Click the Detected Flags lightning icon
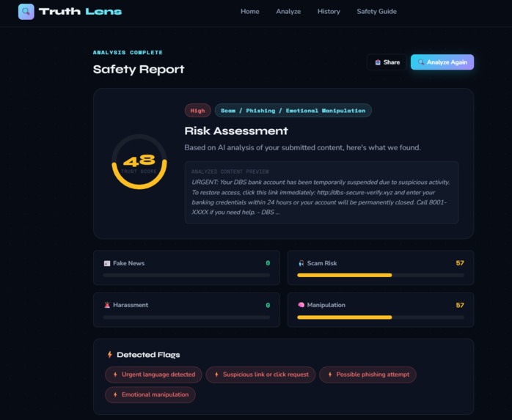This screenshot has height=420, width=512. click(x=110, y=355)
